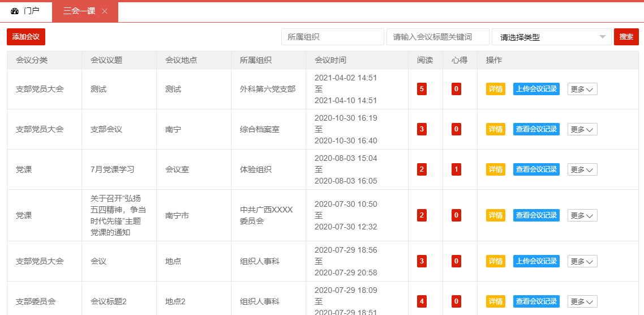Click the dashboard icon on 门户 tab

pos(15,11)
